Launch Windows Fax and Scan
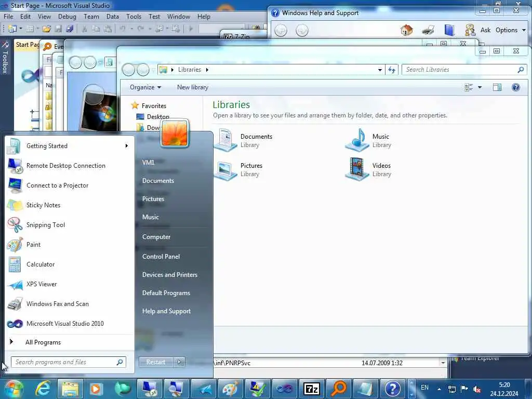 click(x=70, y=303)
